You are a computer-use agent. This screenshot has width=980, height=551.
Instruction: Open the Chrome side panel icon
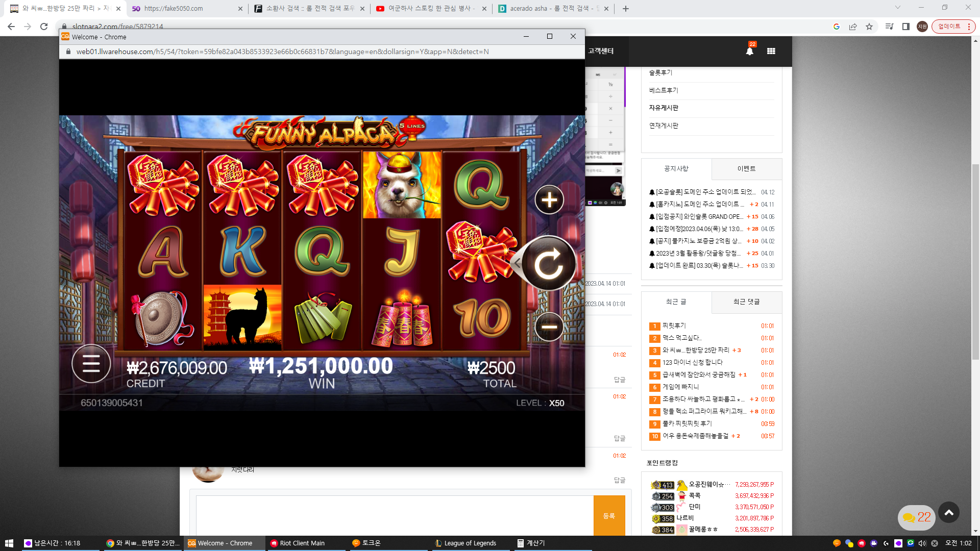click(x=906, y=27)
